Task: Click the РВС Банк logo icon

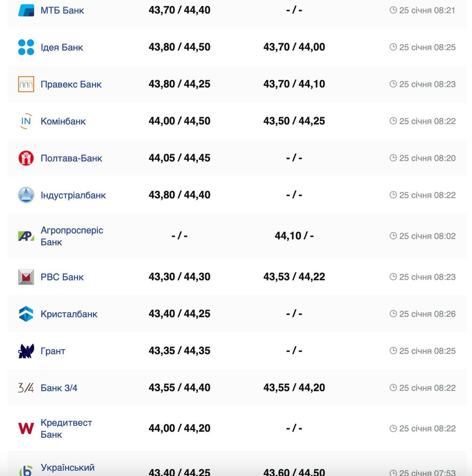Action: (x=26, y=277)
